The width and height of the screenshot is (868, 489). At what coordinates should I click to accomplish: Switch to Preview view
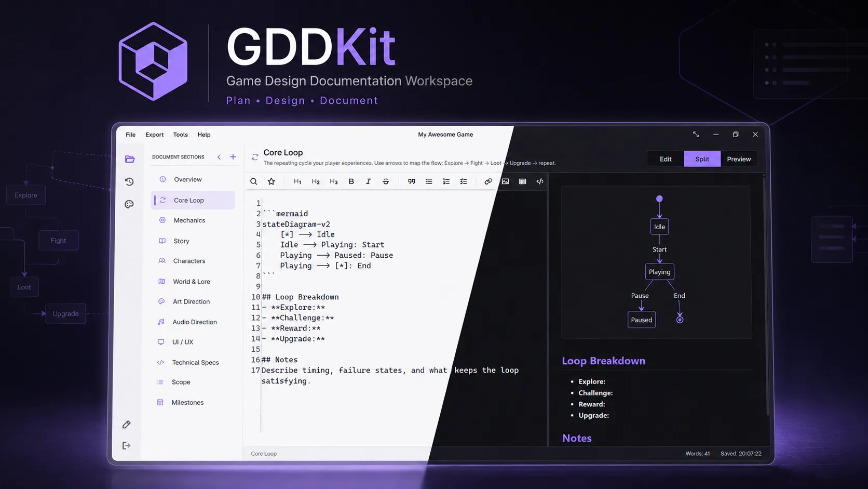pos(739,159)
